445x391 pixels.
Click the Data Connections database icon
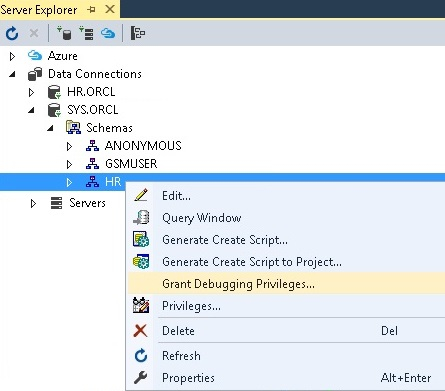35,74
